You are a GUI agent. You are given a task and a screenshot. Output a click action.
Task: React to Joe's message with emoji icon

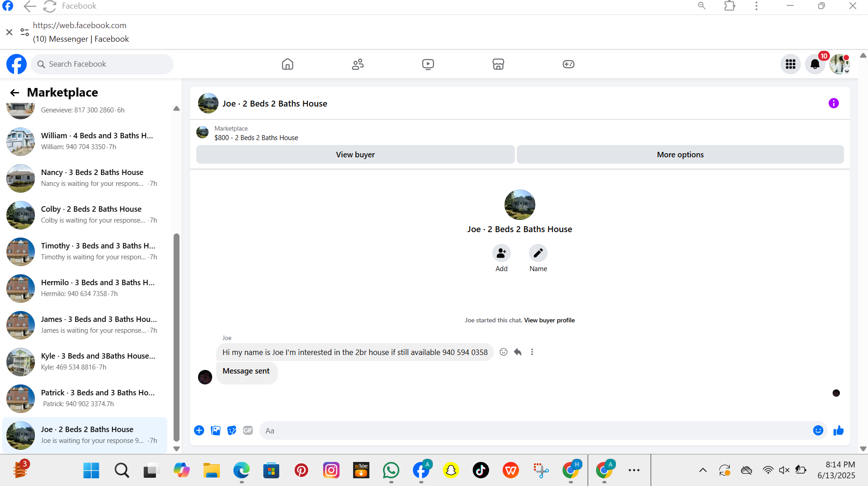tap(503, 352)
